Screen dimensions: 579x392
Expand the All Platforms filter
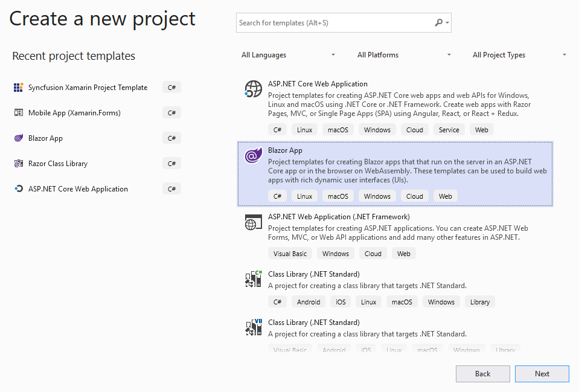(404, 55)
